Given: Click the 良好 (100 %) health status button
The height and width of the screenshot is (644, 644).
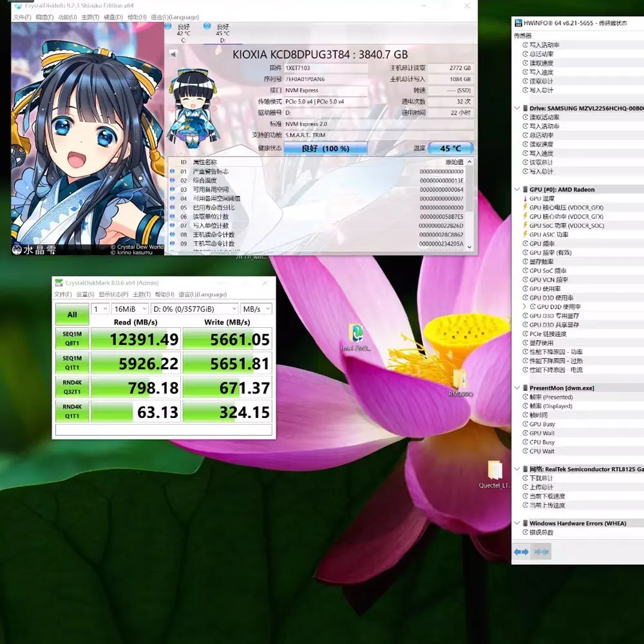Looking at the screenshot, I should pyautogui.click(x=325, y=148).
